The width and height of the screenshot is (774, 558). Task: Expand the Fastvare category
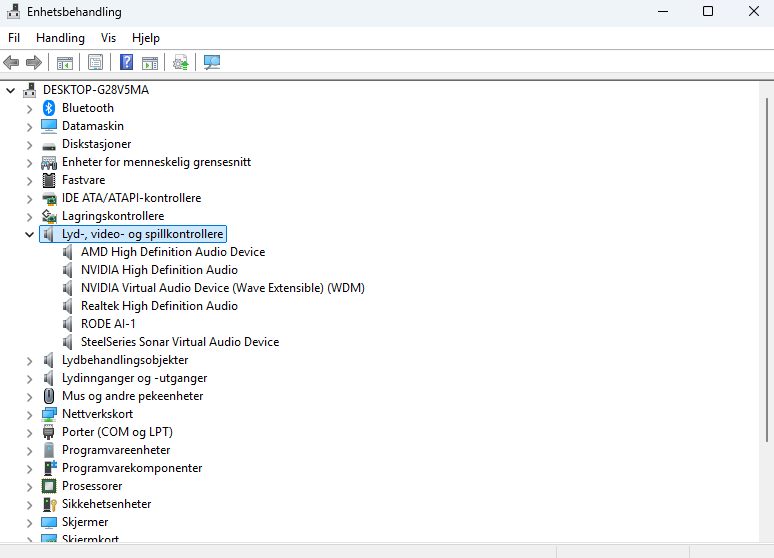pos(29,181)
